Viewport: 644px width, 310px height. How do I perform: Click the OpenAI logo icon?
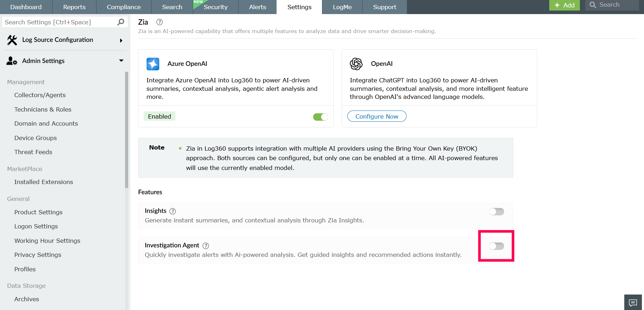pos(356,64)
